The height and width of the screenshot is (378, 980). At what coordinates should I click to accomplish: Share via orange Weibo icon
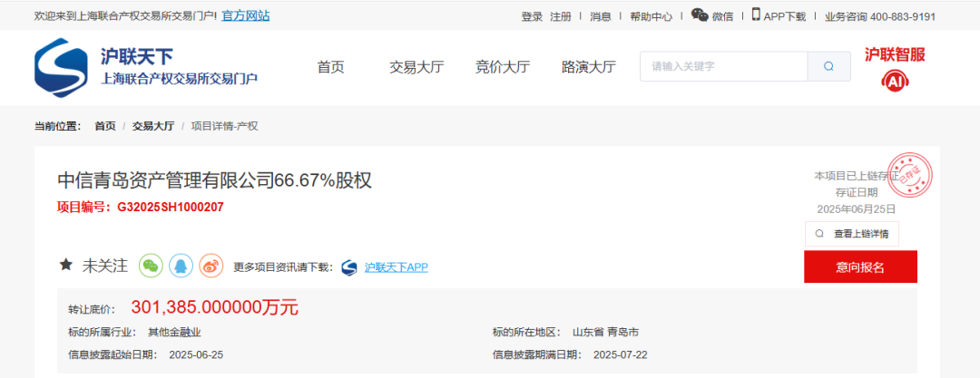coord(211,267)
